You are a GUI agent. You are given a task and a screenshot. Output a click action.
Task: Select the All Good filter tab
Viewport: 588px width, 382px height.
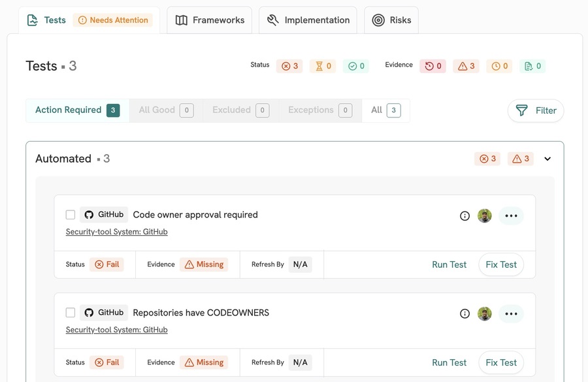[x=166, y=110]
